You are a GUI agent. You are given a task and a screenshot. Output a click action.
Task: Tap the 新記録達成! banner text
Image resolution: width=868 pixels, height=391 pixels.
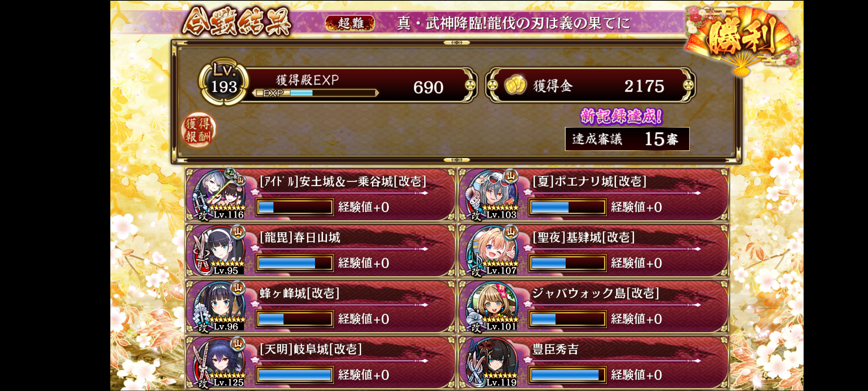click(x=621, y=117)
